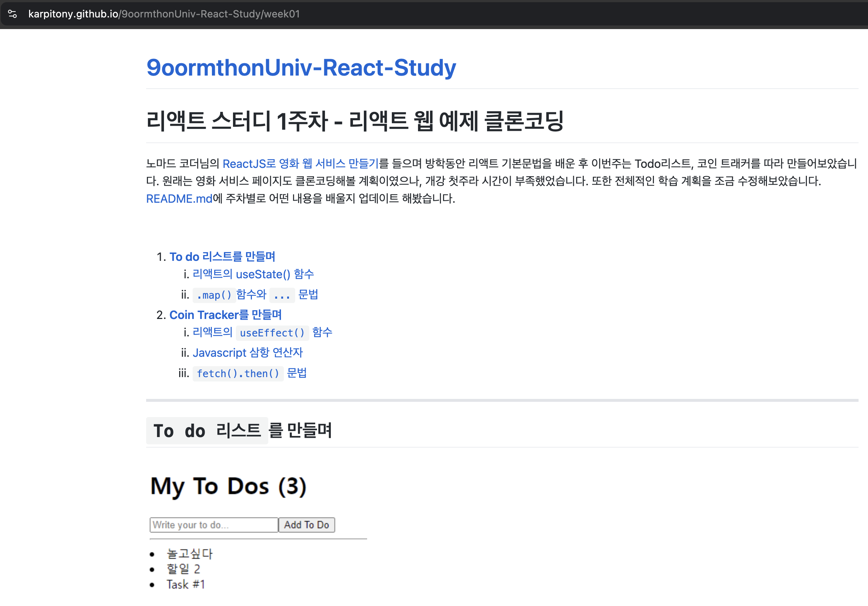Click the site information icon in address bar
This screenshot has width=868, height=606.
pos(12,14)
